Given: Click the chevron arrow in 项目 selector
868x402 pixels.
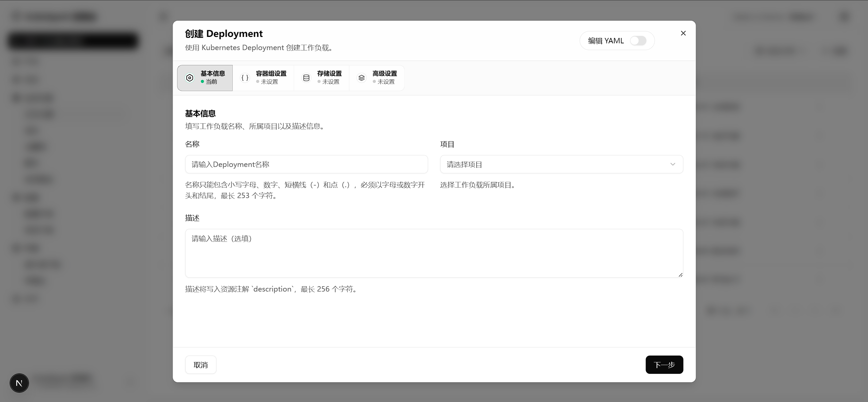Looking at the screenshot, I should (x=673, y=164).
